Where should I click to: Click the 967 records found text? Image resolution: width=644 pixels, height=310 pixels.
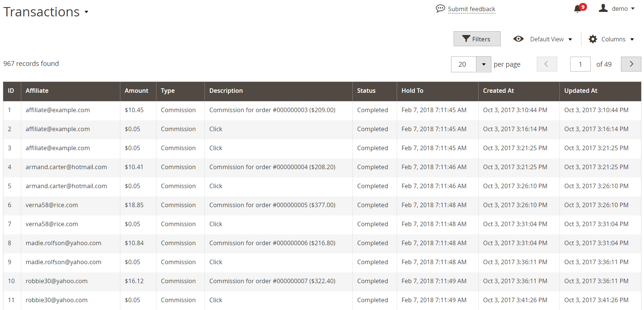tap(31, 64)
